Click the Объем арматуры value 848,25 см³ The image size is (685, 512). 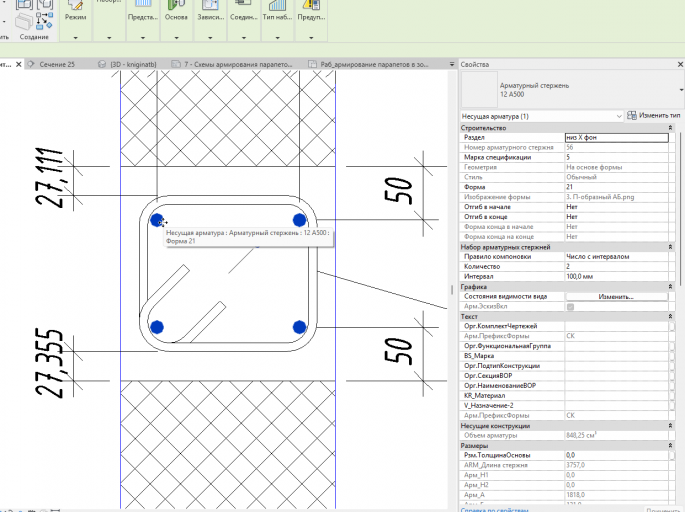pyautogui.click(x=616, y=436)
